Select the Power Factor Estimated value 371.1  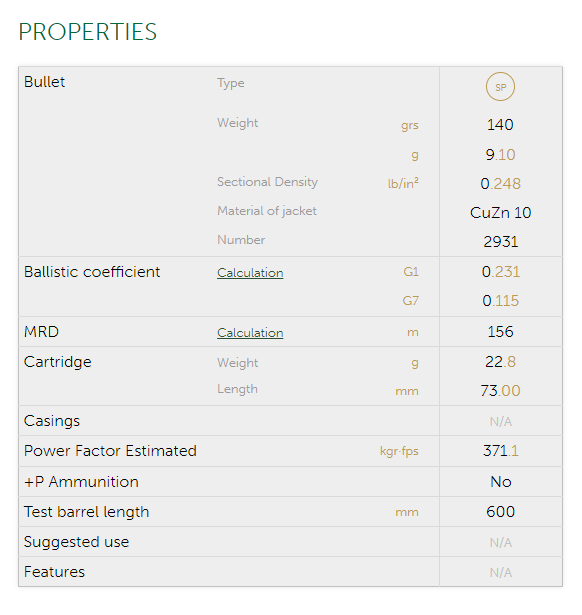(500, 451)
